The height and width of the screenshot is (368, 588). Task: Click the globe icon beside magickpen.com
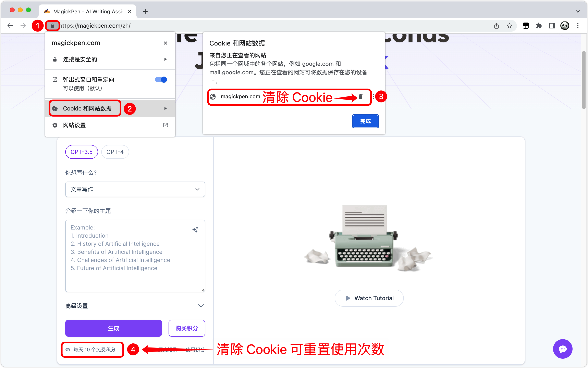(213, 97)
